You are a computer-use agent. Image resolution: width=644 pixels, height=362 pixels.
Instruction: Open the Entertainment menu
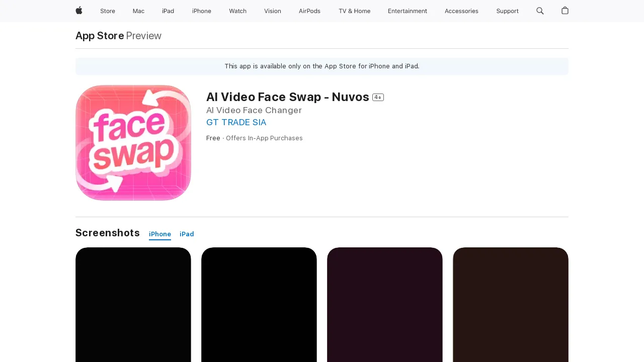[408, 11]
